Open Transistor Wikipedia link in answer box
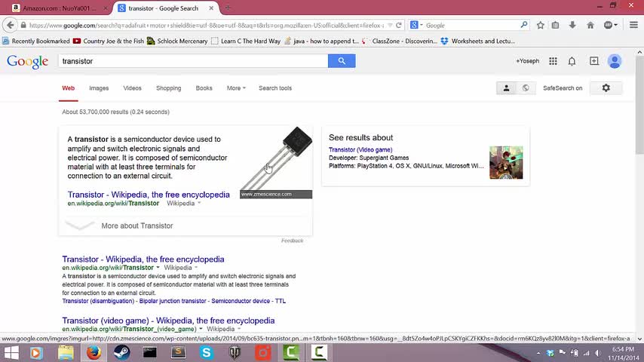644x362 pixels. point(149,195)
